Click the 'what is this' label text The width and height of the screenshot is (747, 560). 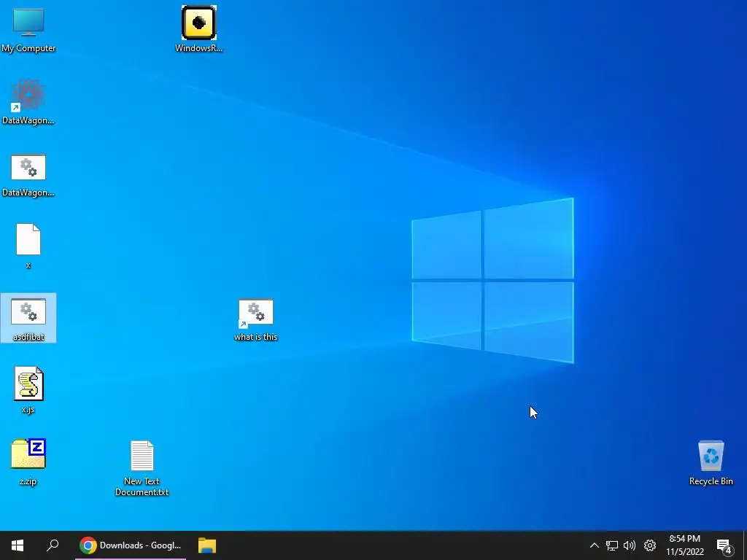(256, 337)
